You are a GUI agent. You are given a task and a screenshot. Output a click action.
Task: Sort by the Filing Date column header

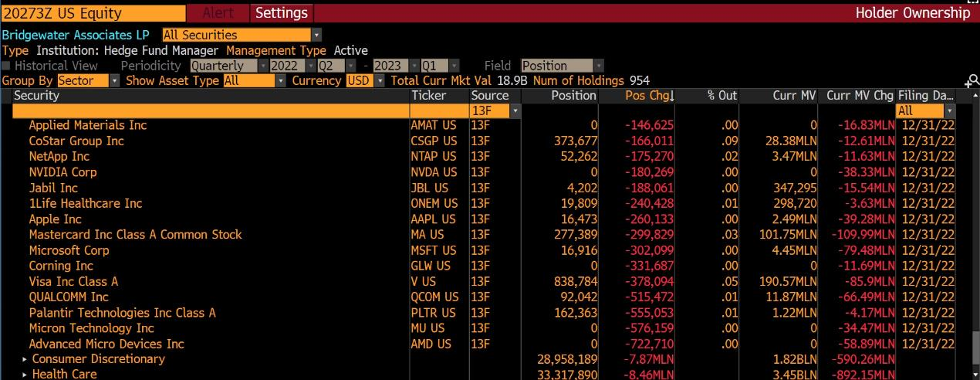point(926,96)
